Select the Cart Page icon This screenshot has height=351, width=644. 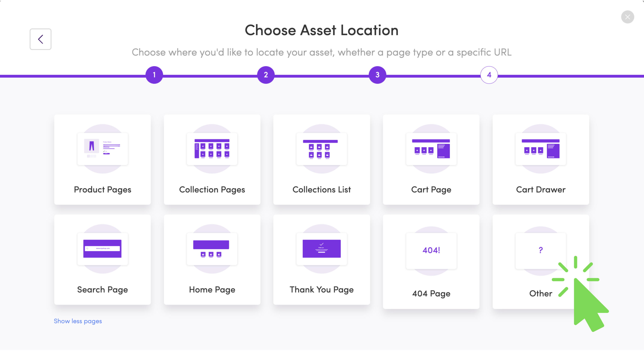point(431,149)
